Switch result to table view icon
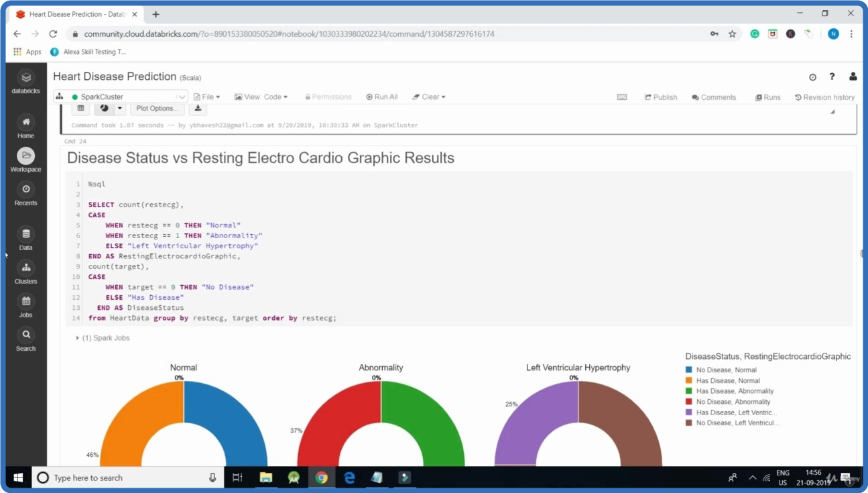This screenshot has height=493, width=868. click(x=81, y=108)
